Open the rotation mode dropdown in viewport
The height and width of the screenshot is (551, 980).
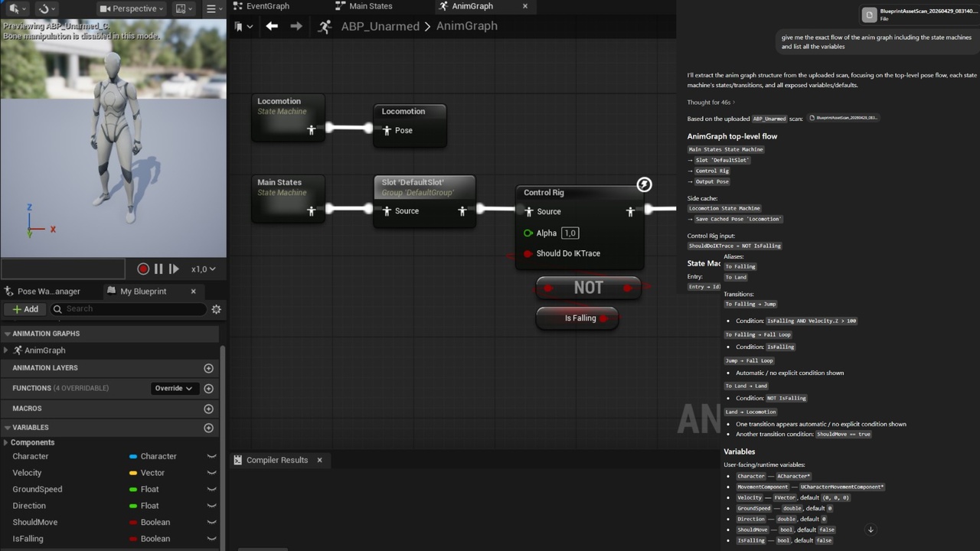point(47,8)
